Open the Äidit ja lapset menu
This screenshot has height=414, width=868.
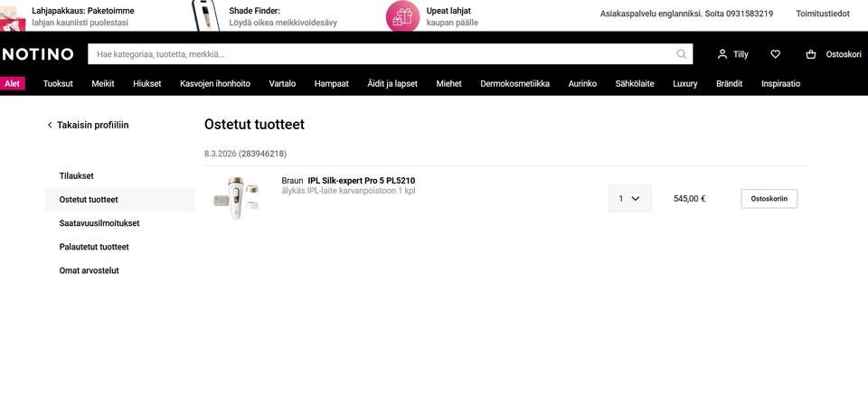coord(392,83)
